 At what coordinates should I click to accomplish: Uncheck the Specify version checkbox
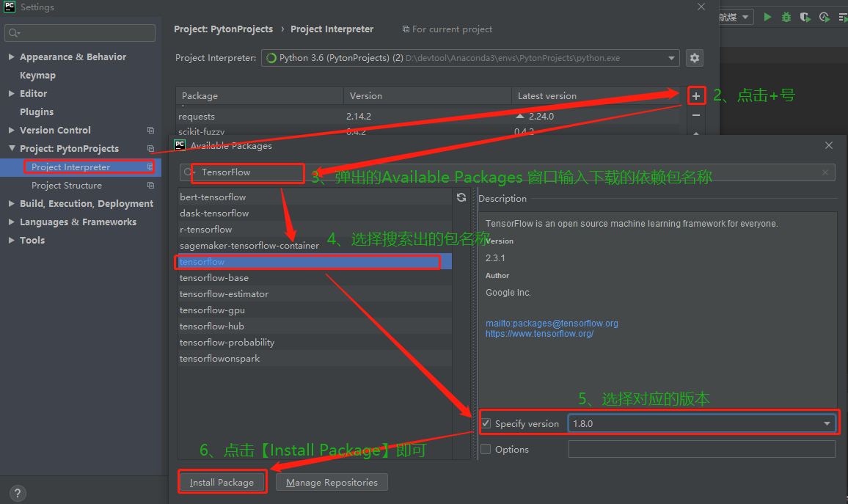(x=486, y=423)
